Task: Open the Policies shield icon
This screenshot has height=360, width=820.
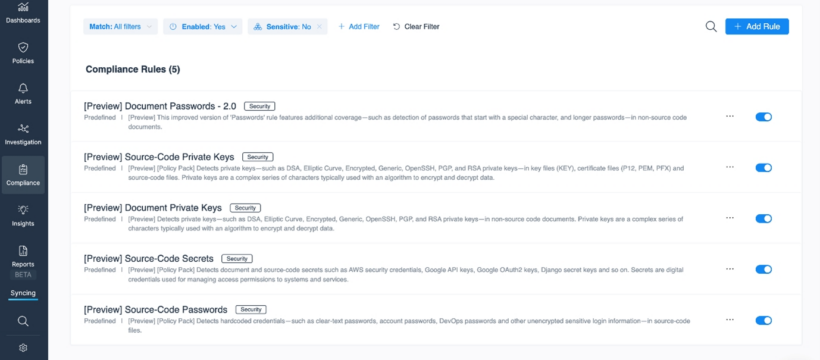Action: point(23,48)
